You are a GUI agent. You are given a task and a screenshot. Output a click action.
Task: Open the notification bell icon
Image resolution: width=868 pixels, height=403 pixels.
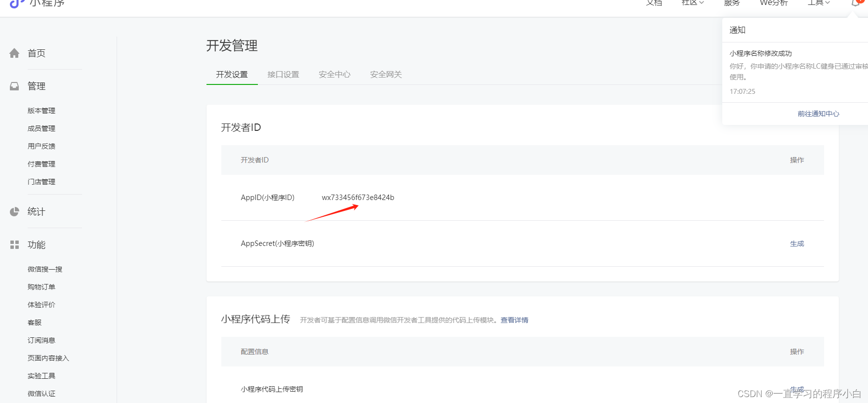tap(856, 3)
